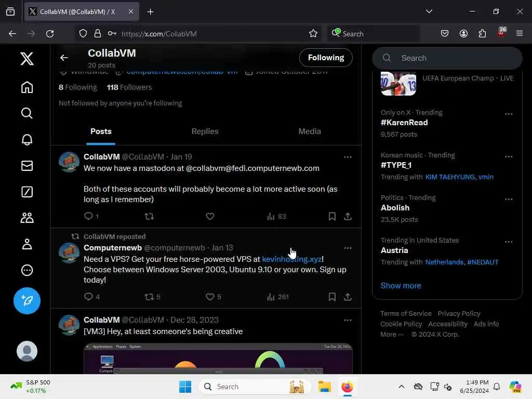Screen dimensions: 532x399
Task: Switch to the Replies tab
Action: [x=205, y=131]
